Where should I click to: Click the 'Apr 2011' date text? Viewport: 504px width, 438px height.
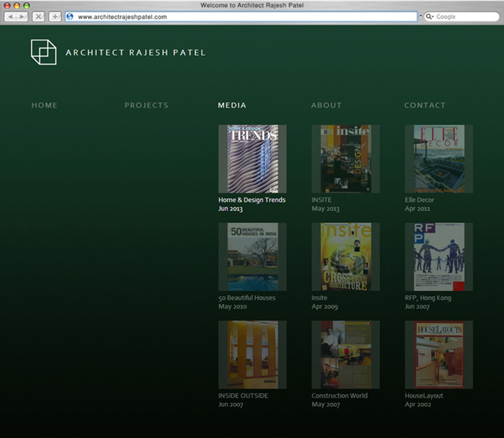[417, 208]
